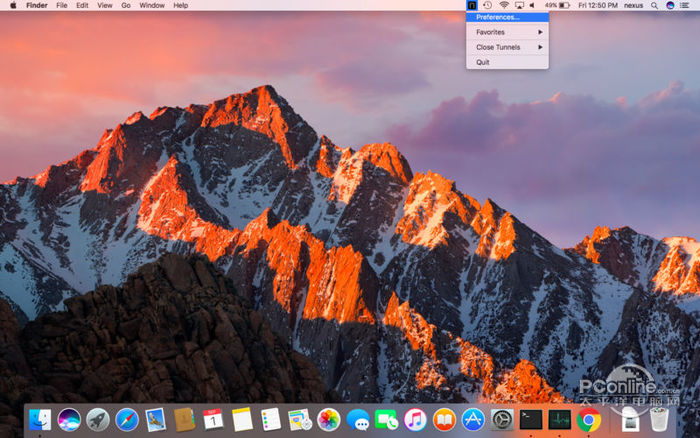Open Spotlight search magnifier
Viewport: 700px width, 438px height.
coord(655,5)
